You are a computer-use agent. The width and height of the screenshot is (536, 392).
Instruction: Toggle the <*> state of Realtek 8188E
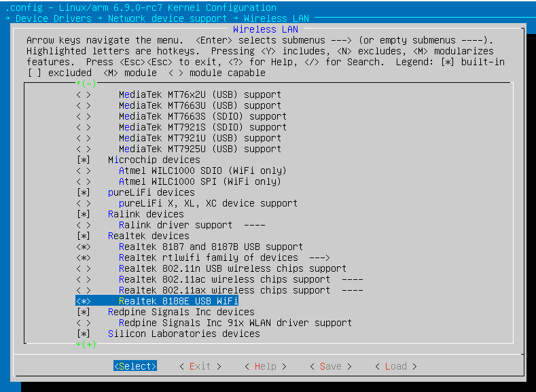coord(84,301)
